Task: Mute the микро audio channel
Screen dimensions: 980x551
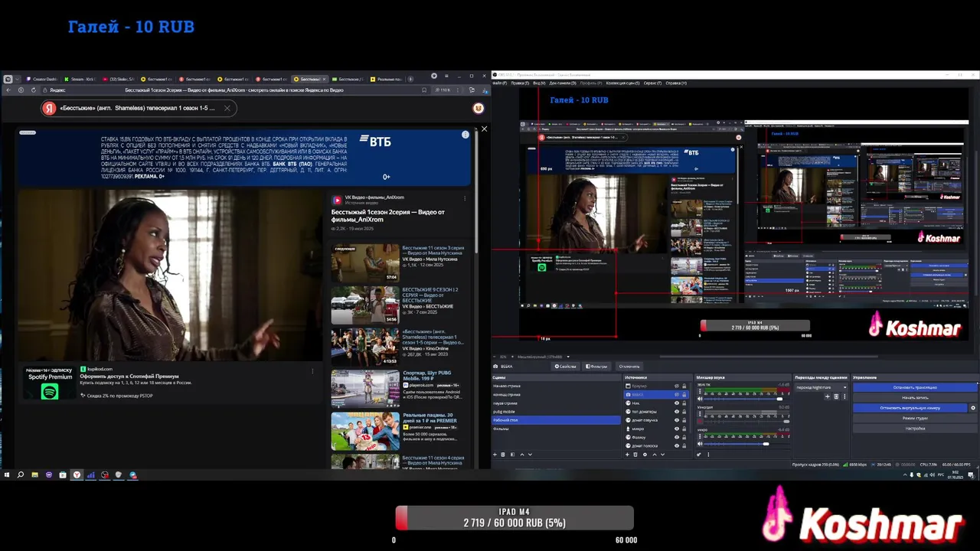Action: coord(700,444)
